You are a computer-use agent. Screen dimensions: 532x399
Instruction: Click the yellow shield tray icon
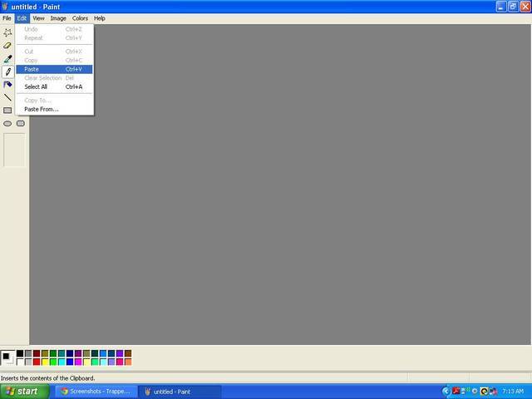coord(484,392)
